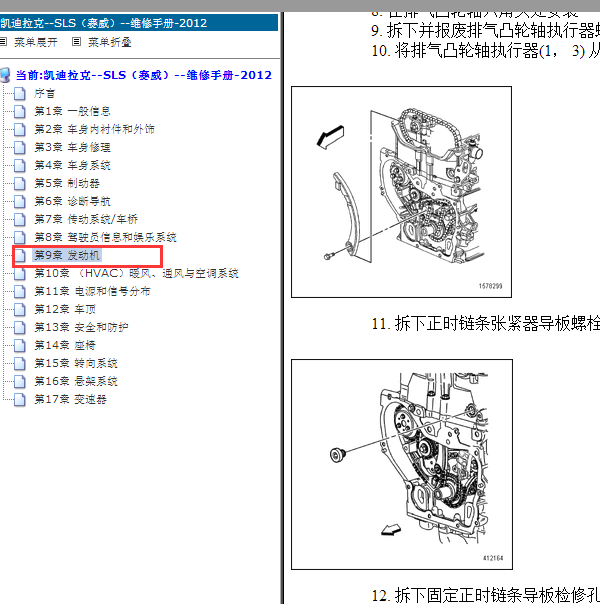Image resolution: width=600 pixels, height=604 pixels.
Task: Click the page icon next to 第13章
Action: click(x=20, y=327)
